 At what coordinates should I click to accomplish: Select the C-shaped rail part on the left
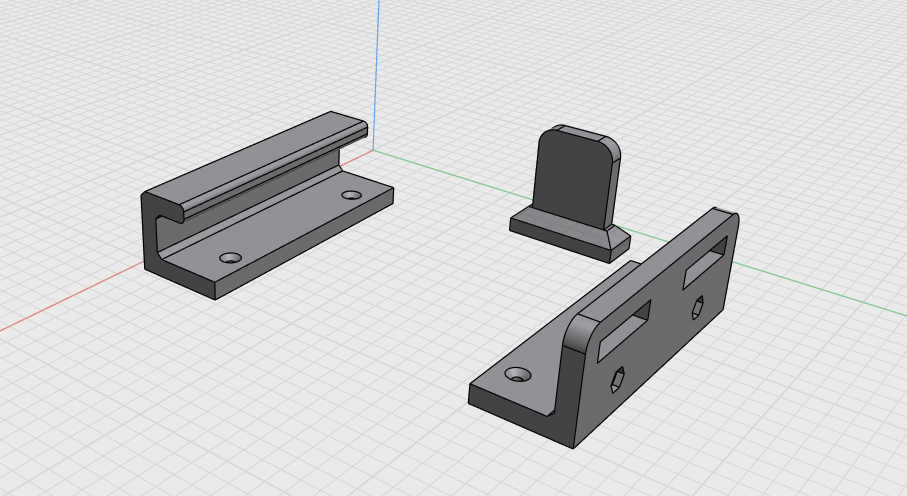pyautogui.click(x=266, y=205)
